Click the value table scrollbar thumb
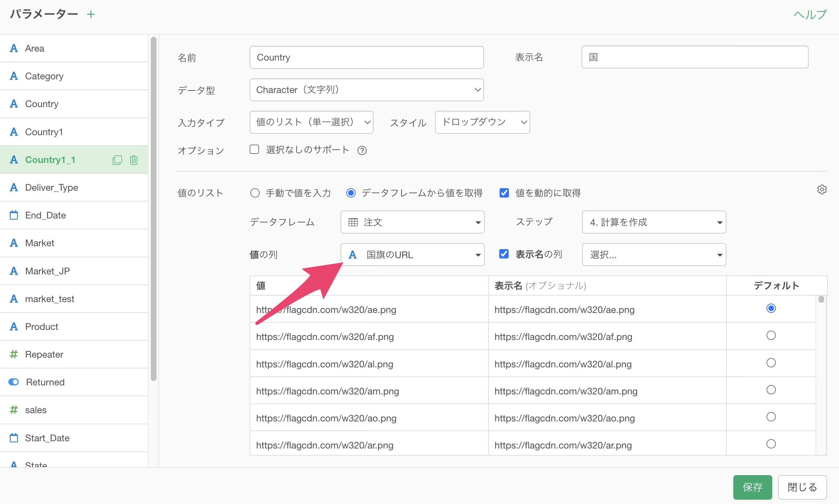This screenshot has width=839, height=504. (x=821, y=299)
